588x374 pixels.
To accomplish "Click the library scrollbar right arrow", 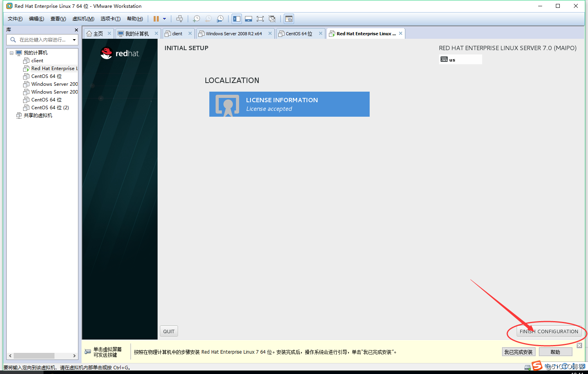I will [x=74, y=356].
